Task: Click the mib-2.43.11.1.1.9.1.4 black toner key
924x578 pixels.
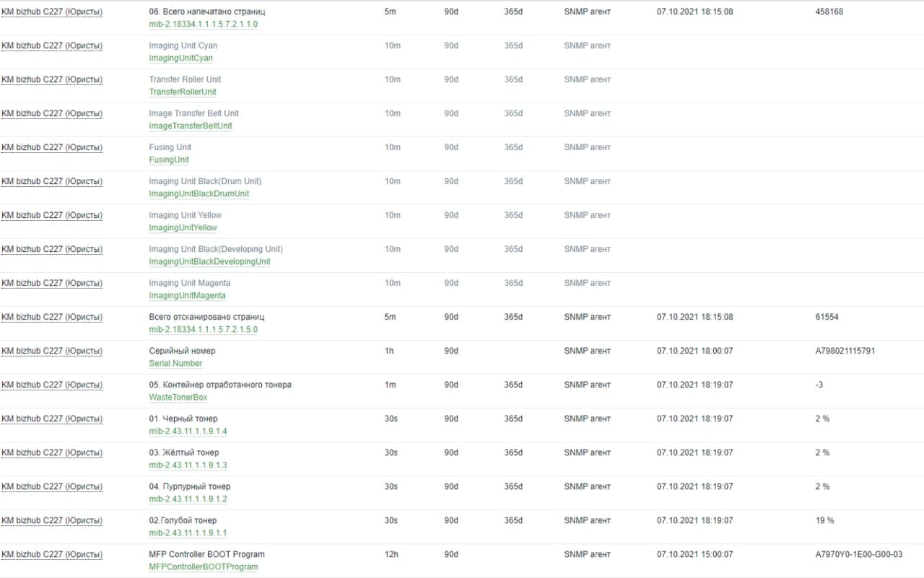Action: (x=188, y=431)
